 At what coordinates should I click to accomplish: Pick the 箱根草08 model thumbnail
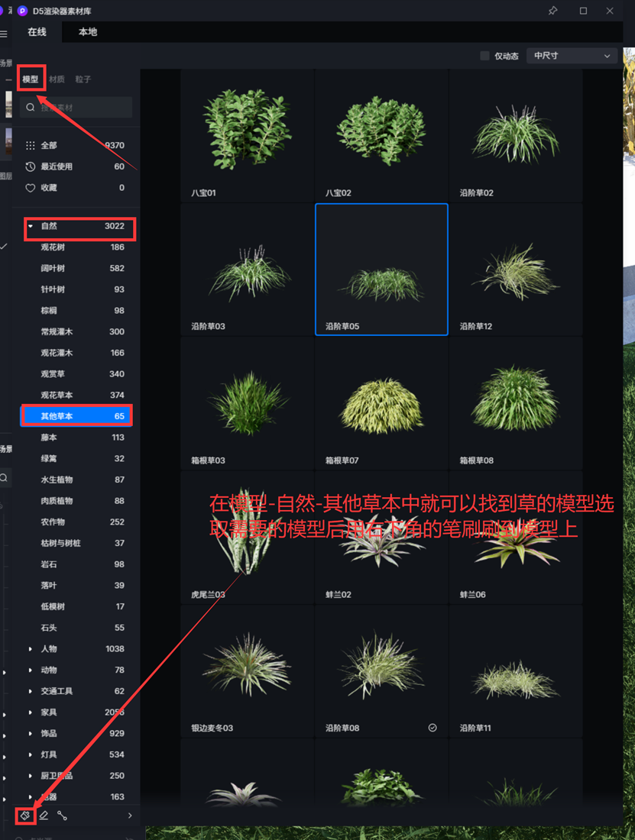516,403
